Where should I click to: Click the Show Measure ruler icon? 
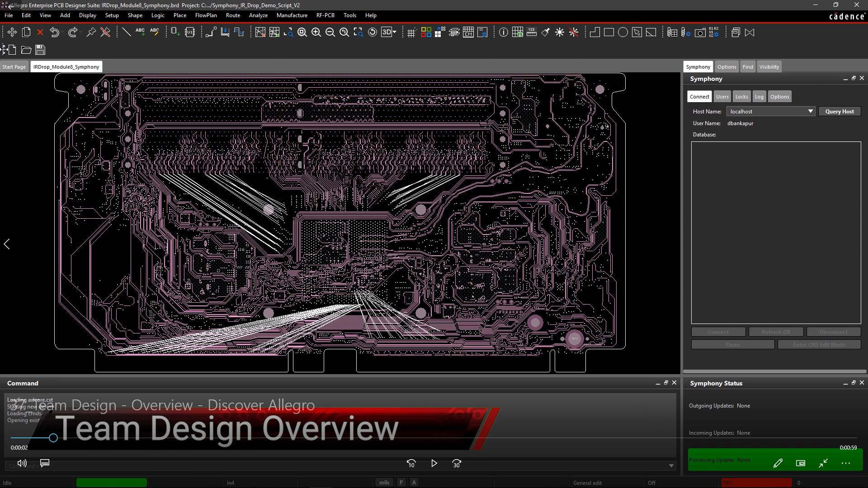(532, 32)
